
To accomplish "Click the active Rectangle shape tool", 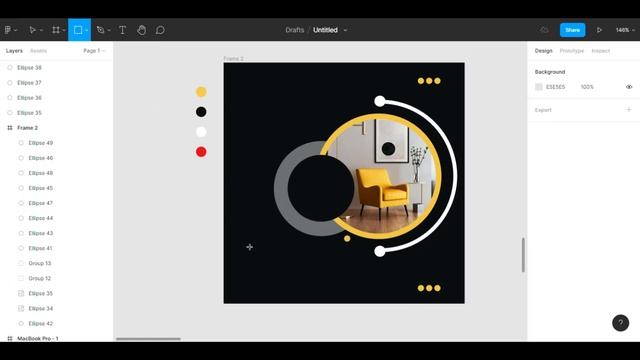I will click(x=78, y=30).
